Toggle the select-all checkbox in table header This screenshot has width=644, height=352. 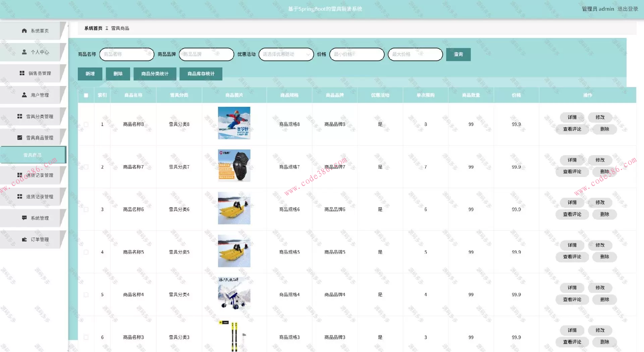(x=86, y=95)
